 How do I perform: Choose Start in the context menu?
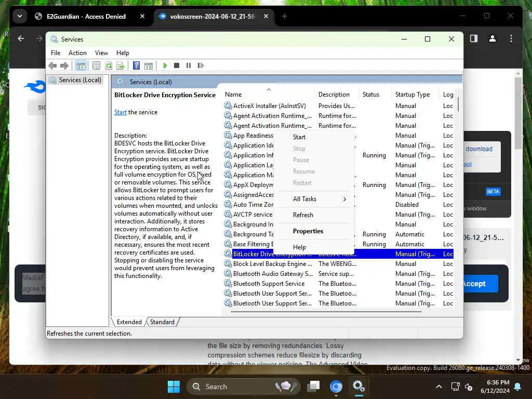[299, 137]
